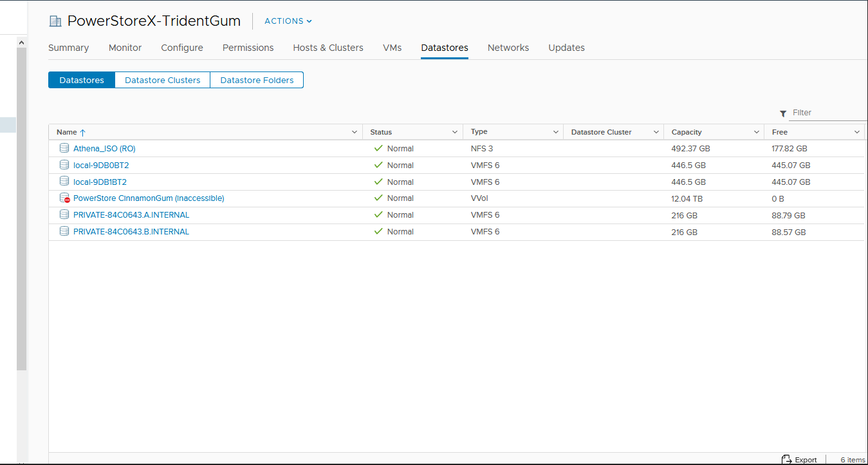Switch to the VMs tab
This screenshot has height=465, width=868.
[x=392, y=48]
